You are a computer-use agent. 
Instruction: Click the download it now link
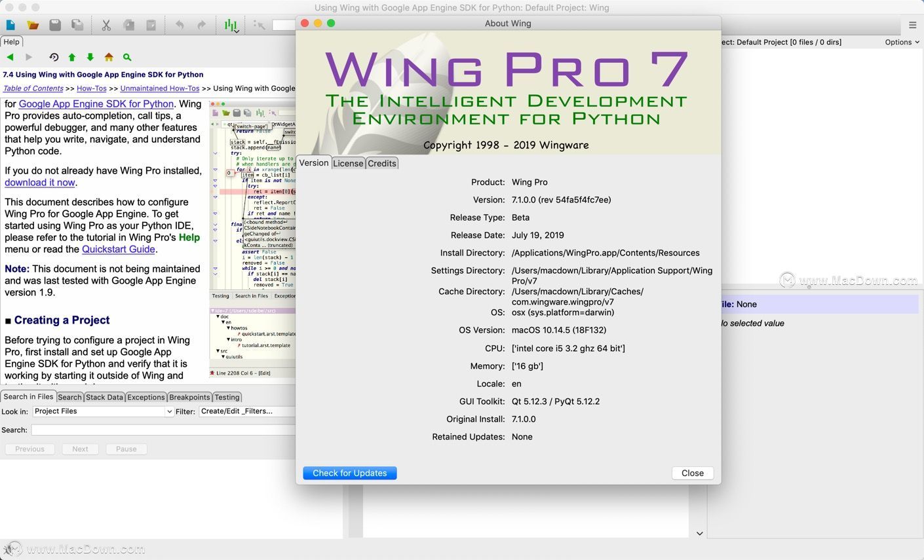point(40,182)
